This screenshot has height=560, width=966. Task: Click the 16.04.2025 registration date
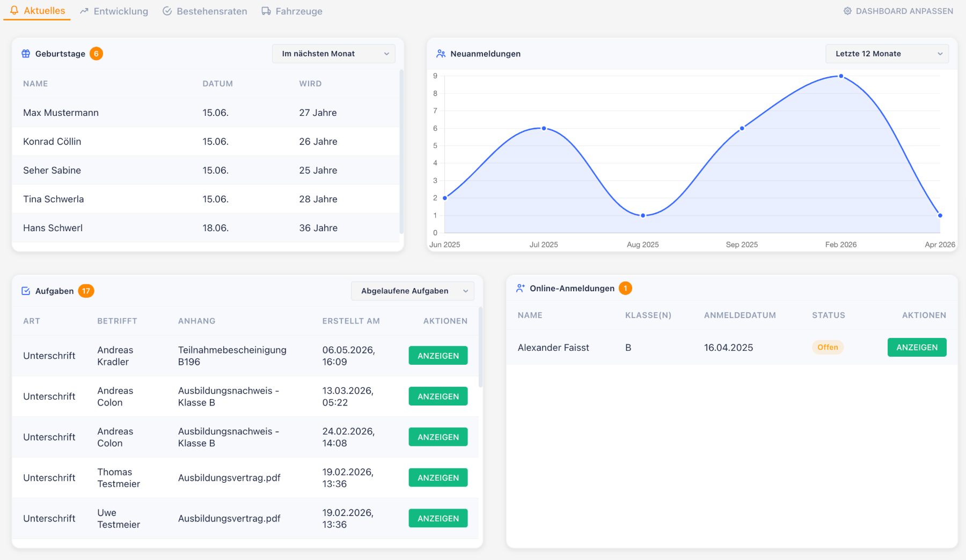(x=729, y=348)
